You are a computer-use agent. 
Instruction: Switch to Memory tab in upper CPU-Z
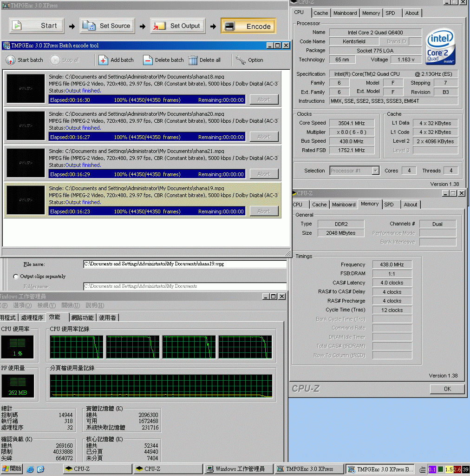tap(371, 13)
